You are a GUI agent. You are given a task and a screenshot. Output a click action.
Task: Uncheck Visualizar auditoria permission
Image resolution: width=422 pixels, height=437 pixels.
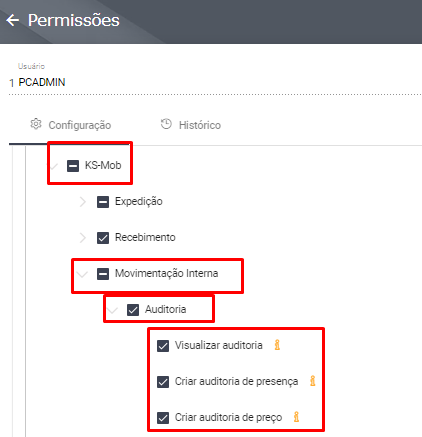pos(163,346)
